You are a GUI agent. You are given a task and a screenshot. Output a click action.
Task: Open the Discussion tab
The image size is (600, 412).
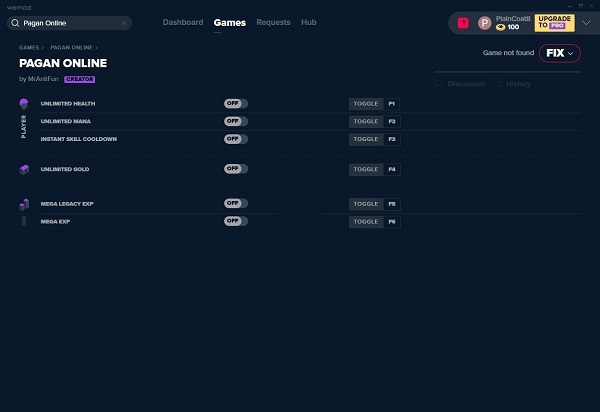[x=466, y=84]
